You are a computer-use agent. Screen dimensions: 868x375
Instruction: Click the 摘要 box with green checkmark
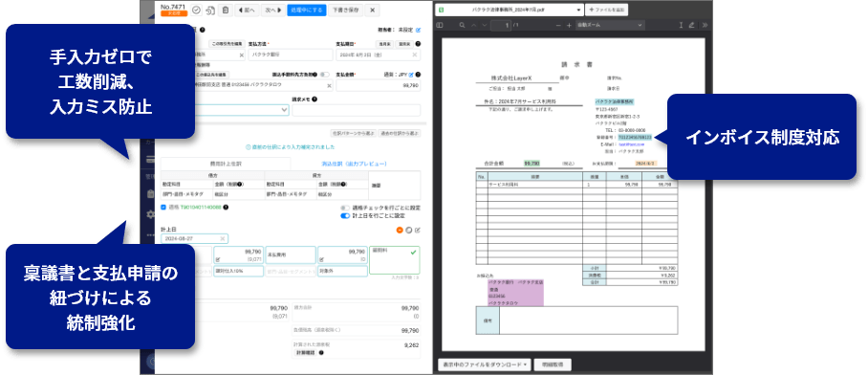[395, 260]
